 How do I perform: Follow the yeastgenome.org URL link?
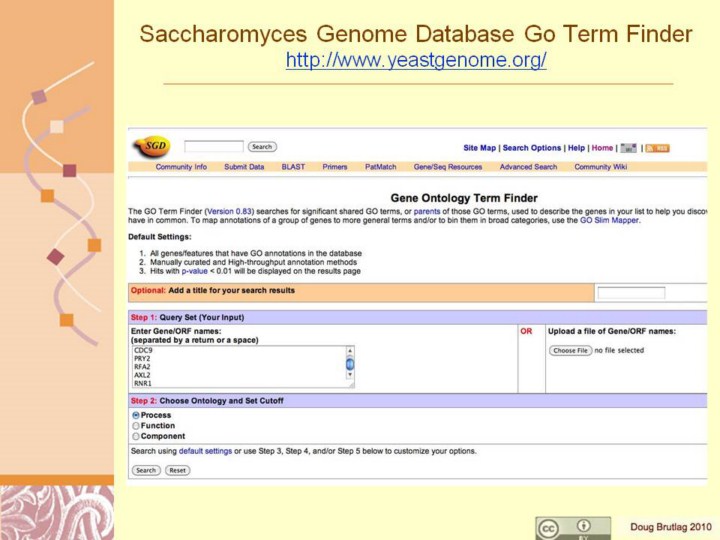(x=416, y=61)
